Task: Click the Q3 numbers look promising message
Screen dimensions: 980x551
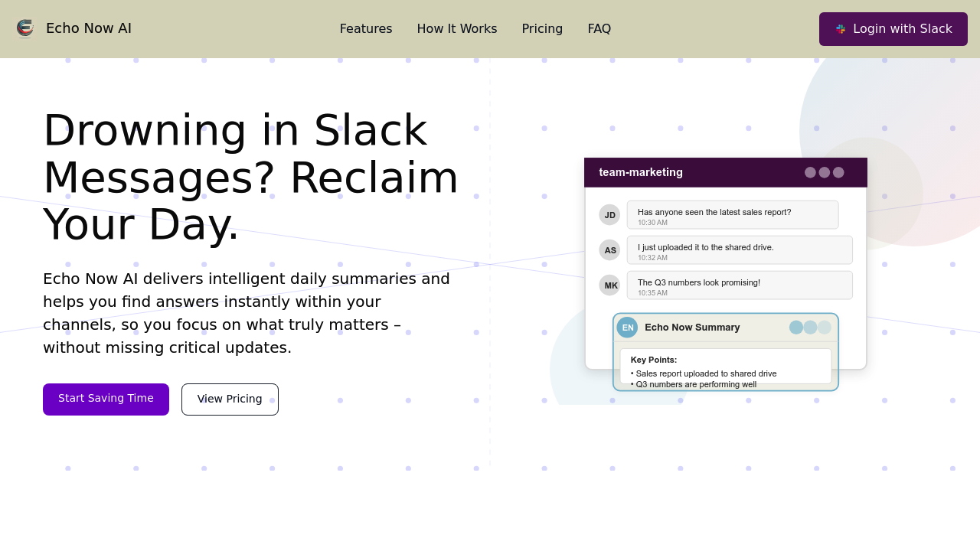Action: pos(739,285)
